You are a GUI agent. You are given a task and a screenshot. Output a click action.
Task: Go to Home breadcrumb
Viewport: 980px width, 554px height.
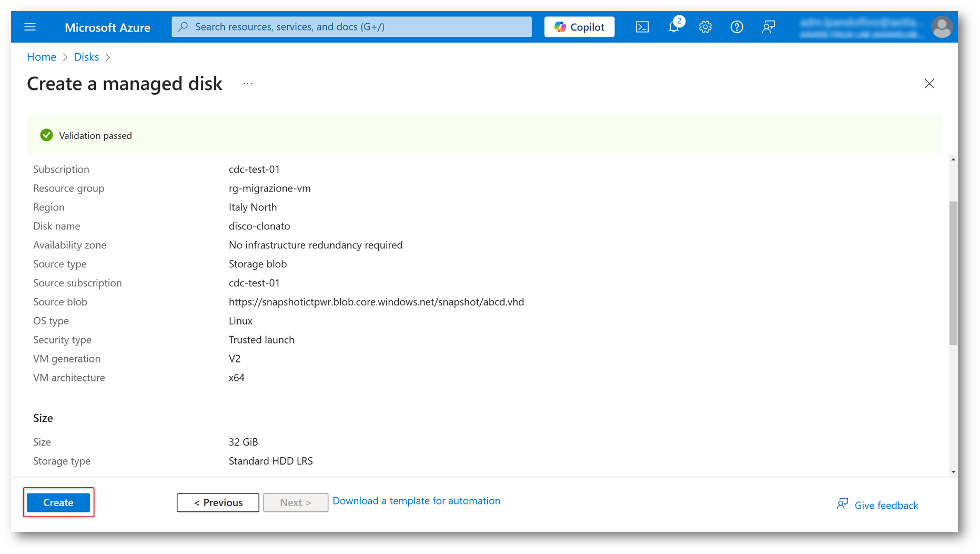coord(42,57)
